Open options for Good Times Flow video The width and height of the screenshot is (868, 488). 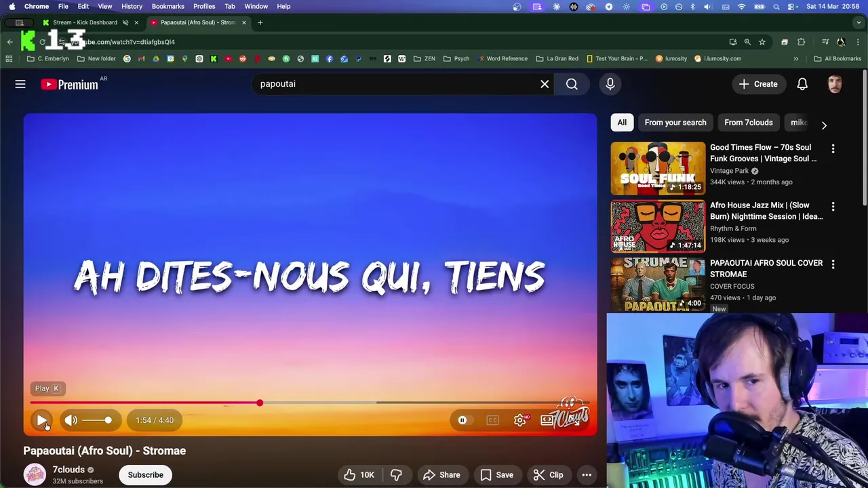point(833,148)
